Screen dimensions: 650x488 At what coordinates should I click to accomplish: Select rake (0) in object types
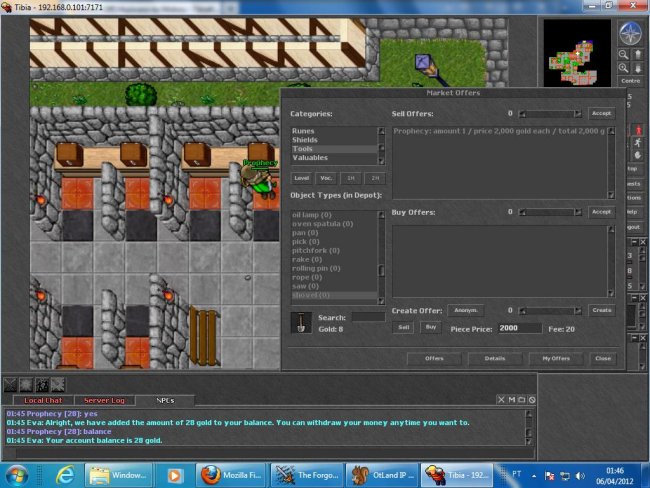(334, 260)
